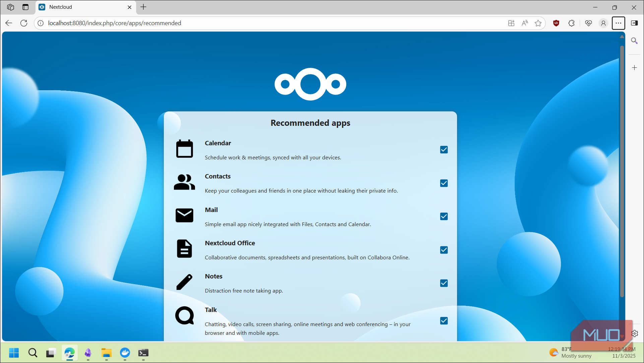Go back using browser back arrow

pyautogui.click(x=9, y=23)
